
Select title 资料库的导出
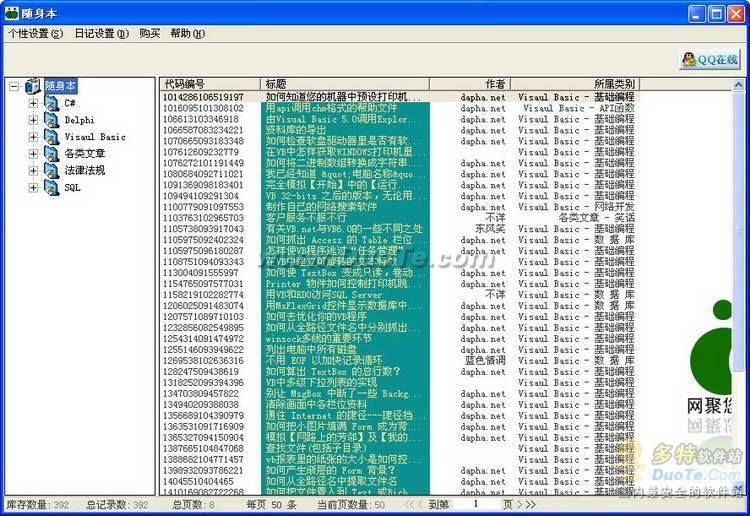click(296, 130)
